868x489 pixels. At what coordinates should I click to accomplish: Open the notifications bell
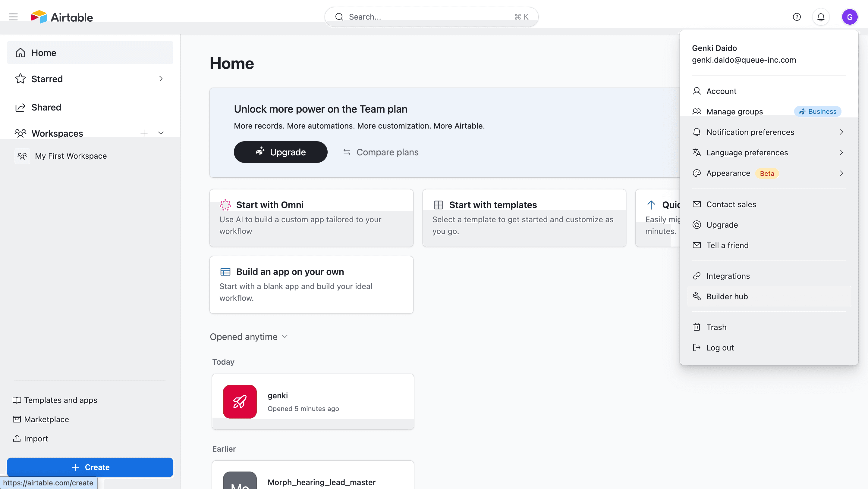821,17
